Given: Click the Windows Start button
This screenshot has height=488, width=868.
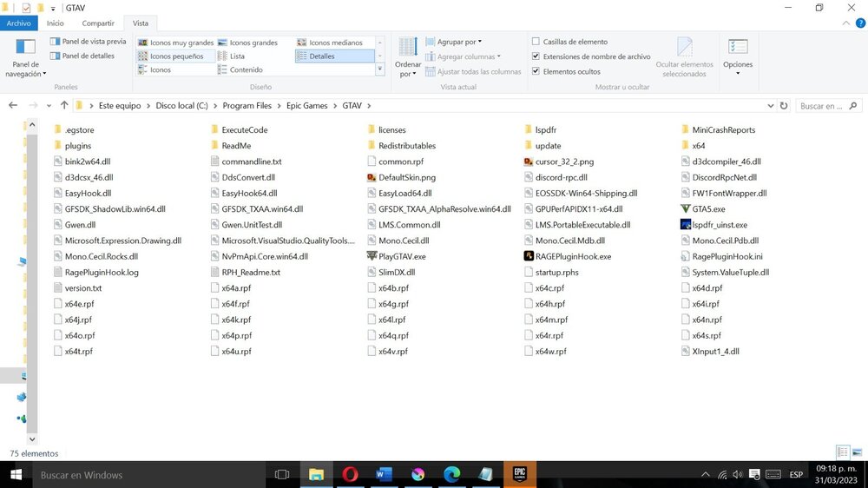Looking at the screenshot, I should pyautogui.click(x=16, y=475).
